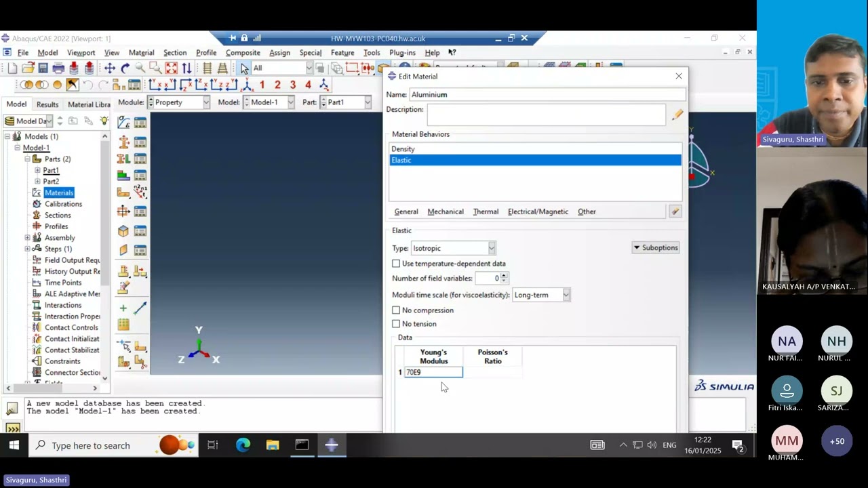The image size is (868, 488).
Task: Apply view number 2
Action: pos(277,85)
